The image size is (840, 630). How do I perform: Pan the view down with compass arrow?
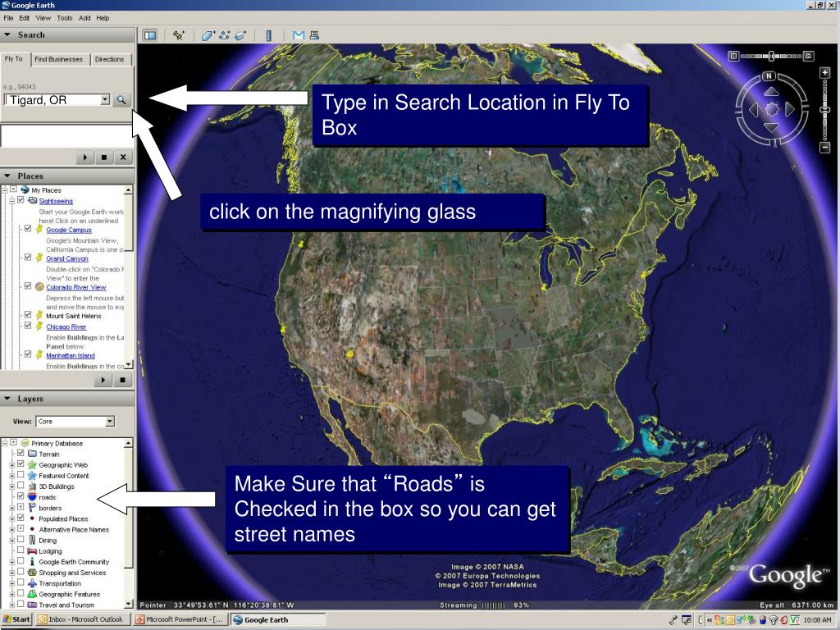pyautogui.click(x=771, y=127)
